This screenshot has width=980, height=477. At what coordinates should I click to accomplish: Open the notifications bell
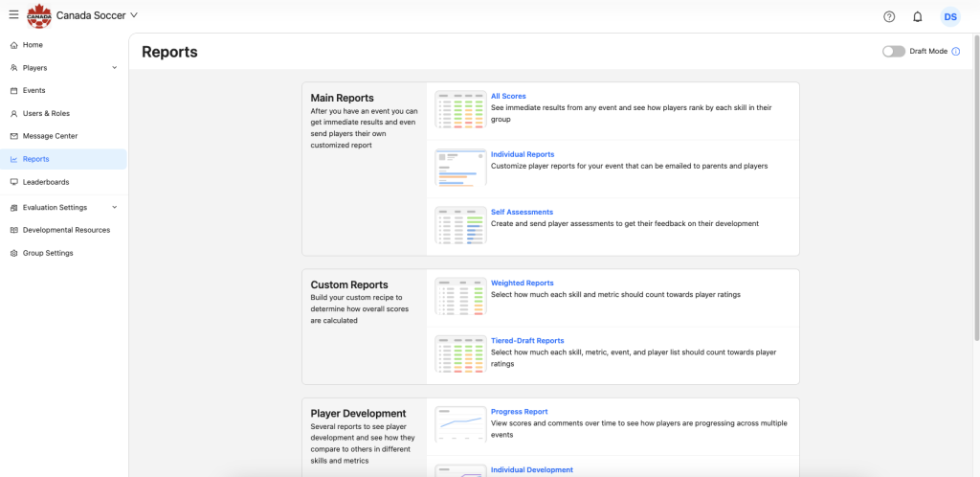click(917, 16)
